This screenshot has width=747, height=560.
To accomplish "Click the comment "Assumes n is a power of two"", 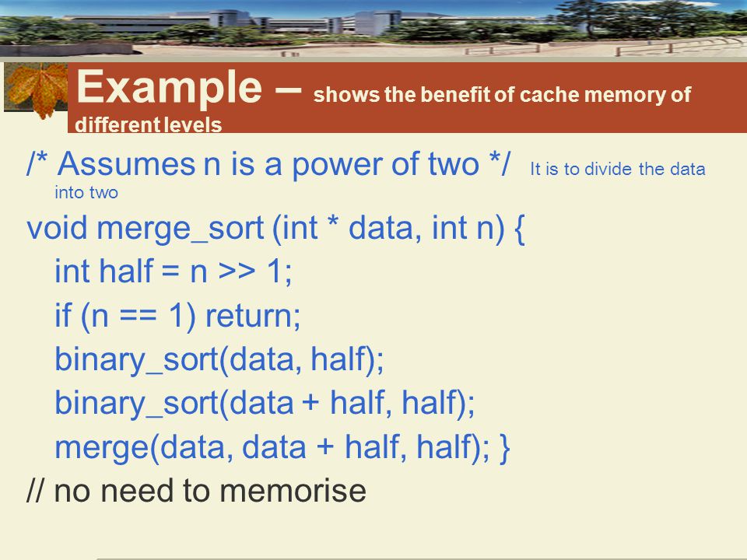I will click(x=268, y=164).
